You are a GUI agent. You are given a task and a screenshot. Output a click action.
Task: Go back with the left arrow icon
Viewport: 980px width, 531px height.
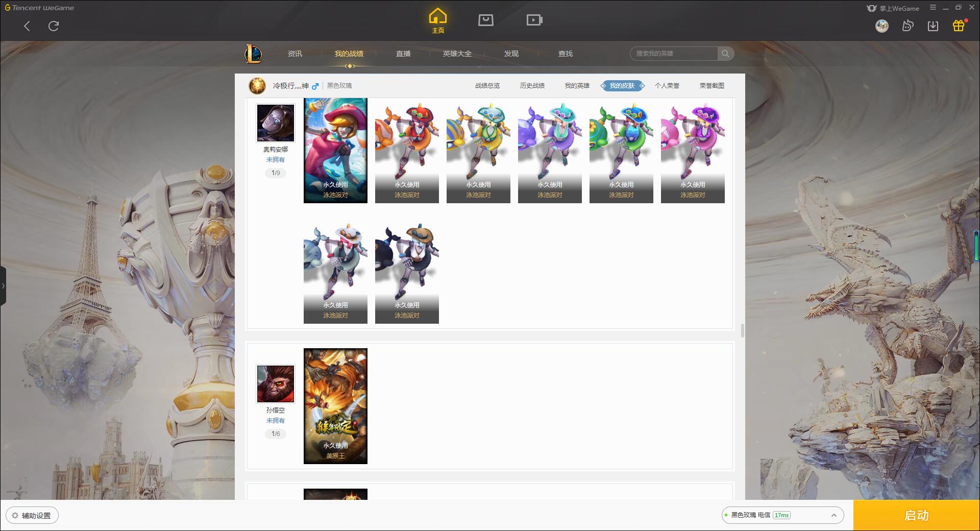pos(27,26)
